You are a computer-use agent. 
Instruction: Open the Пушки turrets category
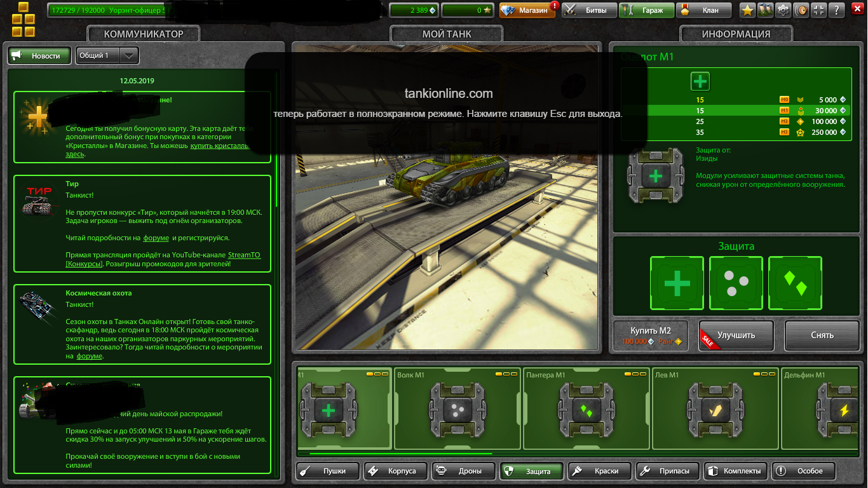coord(327,471)
